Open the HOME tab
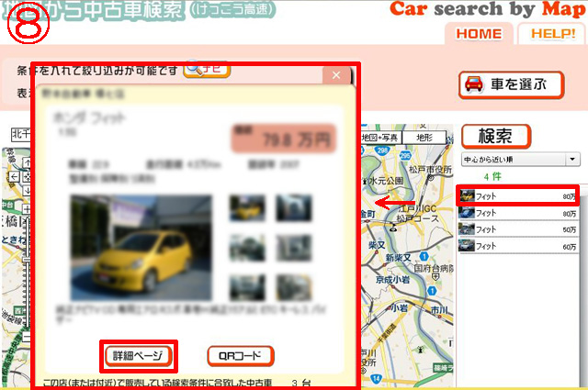The image size is (588, 390). click(x=479, y=34)
